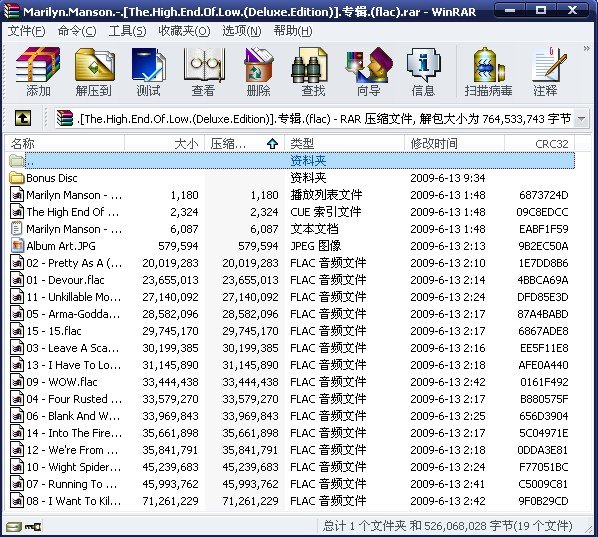Open the 文件(F) menu
Screen dimensions: 598x537
[x=26, y=31]
